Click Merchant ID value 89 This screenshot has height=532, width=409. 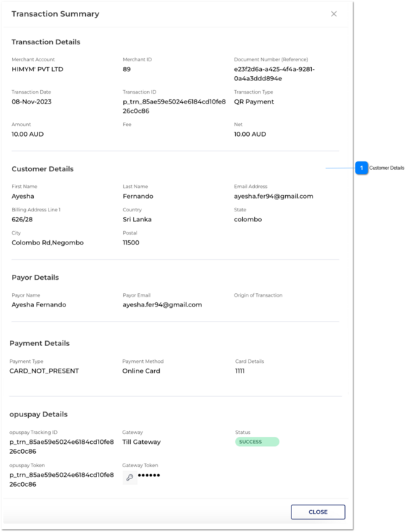(127, 69)
